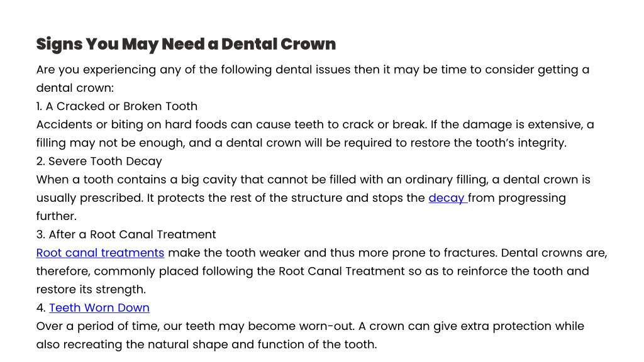Viewport: 644px width, 362px height.
Task: Click the word 'further.' ending the decay paragraph
Action: [56, 216]
